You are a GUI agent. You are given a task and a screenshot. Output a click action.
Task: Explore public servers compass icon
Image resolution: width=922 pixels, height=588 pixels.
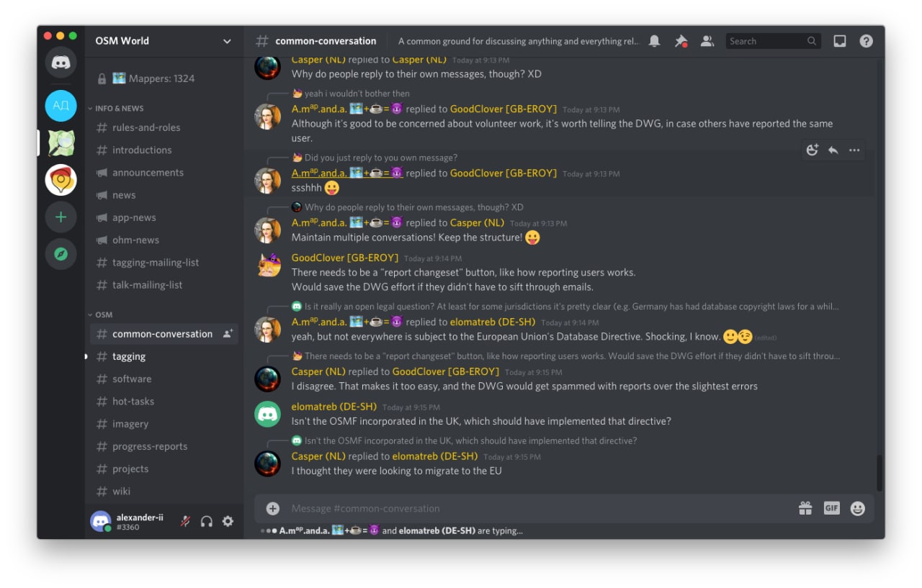click(x=61, y=254)
